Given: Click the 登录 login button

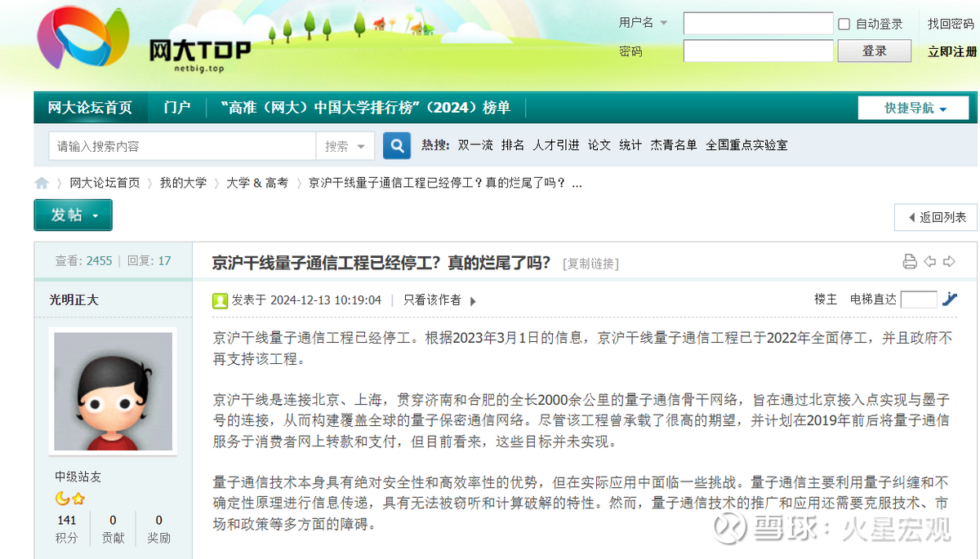Looking at the screenshot, I should click(x=874, y=51).
